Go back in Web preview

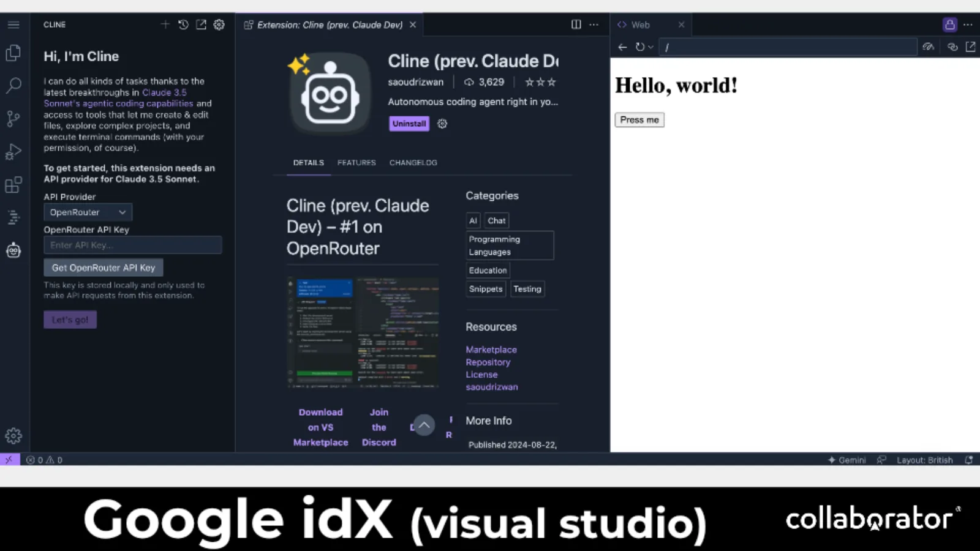coord(622,47)
